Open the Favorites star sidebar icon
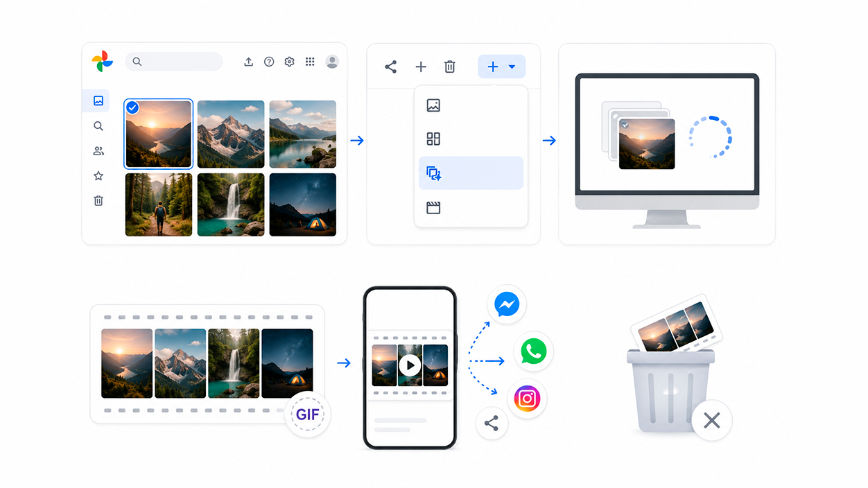The width and height of the screenshot is (868, 488). (98, 176)
